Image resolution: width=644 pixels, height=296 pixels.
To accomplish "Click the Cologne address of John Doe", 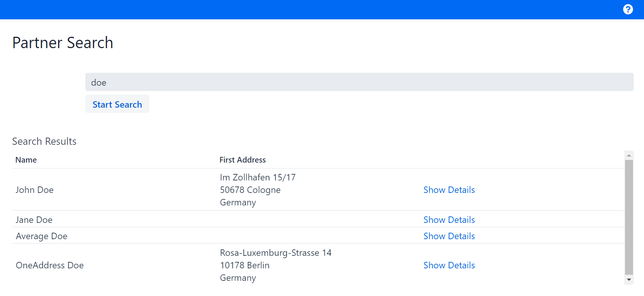I will tap(250, 190).
